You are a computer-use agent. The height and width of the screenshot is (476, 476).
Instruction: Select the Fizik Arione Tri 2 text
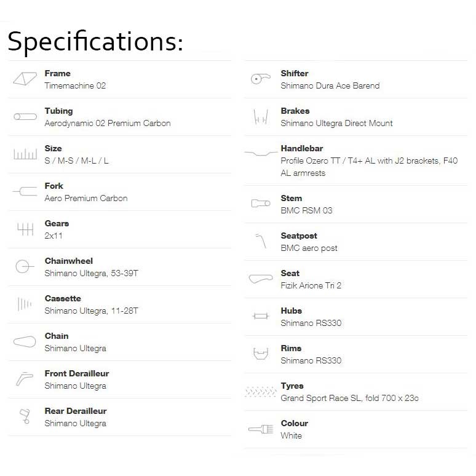[x=311, y=285]
